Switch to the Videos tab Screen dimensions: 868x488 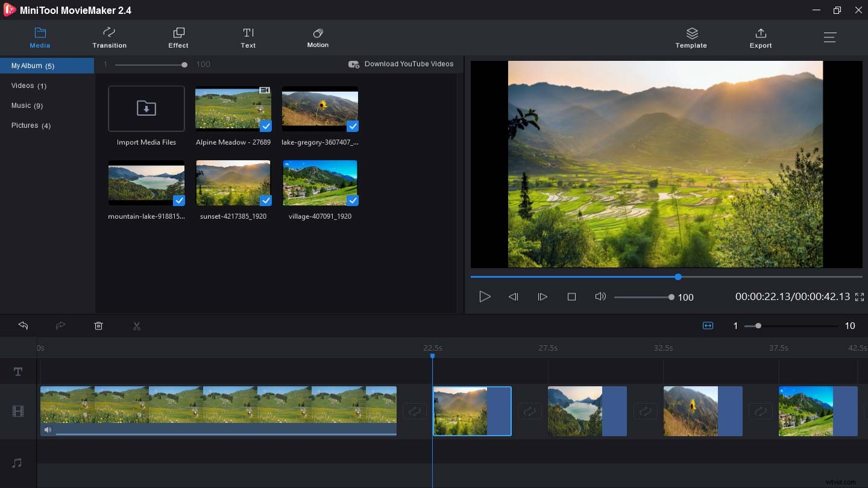click(28, 86)
